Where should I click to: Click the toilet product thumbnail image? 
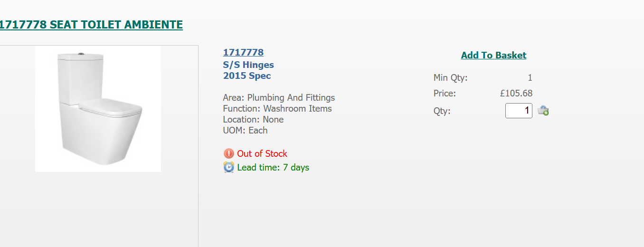(98, 109)
